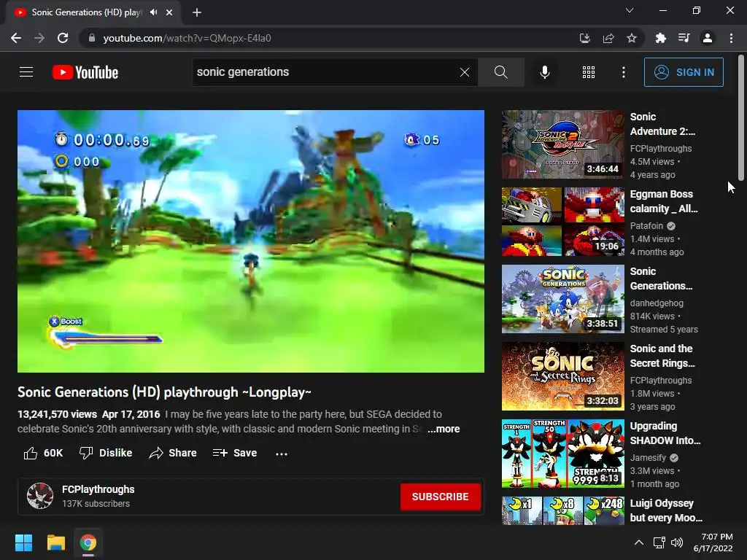Select the Sonic Generations browser tab

[86, 12]
